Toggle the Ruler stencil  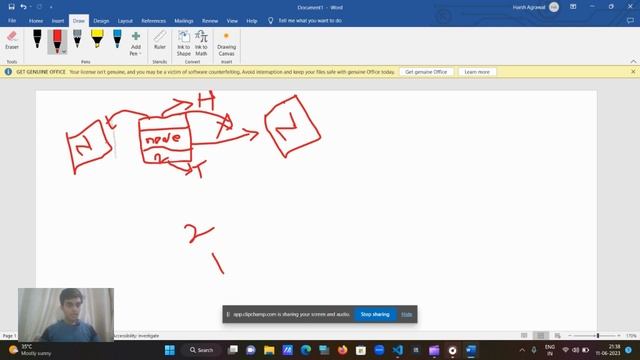[160, 40]
